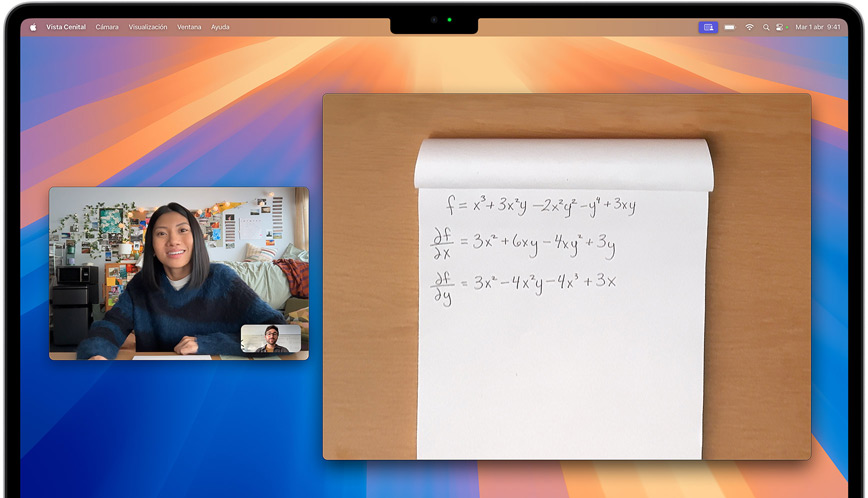Open the Ventana menu
This screenshot has width=868, height=498.
pos(189,27)
